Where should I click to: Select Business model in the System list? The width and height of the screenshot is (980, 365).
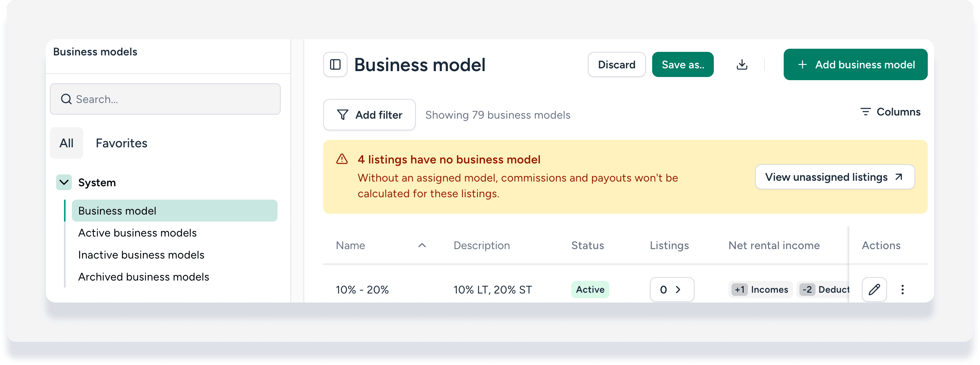(x=174, y=211)
